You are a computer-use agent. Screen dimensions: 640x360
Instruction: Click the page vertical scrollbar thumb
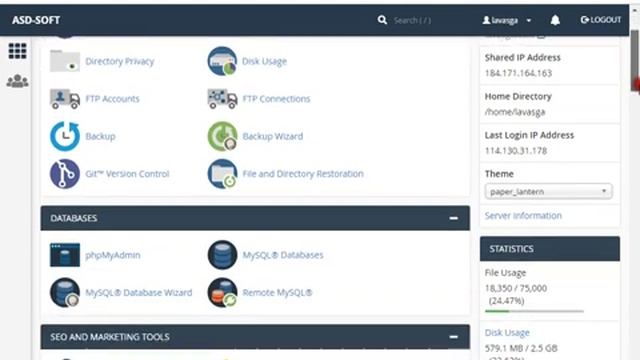[x=635, y=61]
